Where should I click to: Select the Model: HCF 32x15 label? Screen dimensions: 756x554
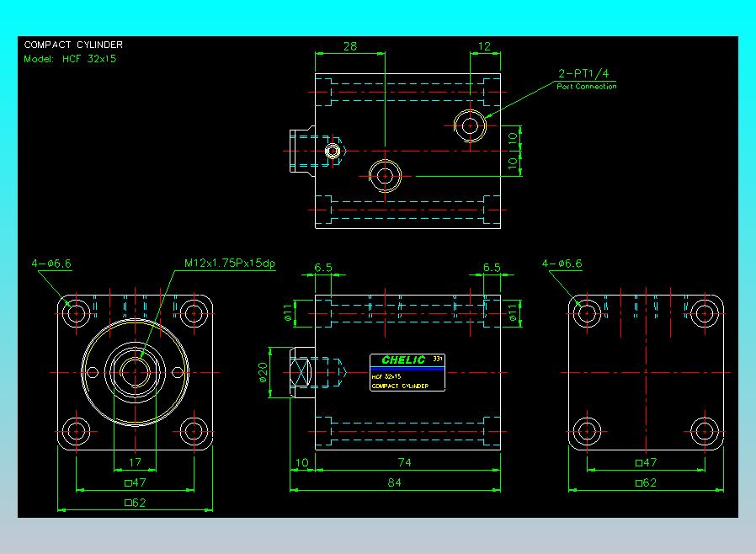(70, 59)
